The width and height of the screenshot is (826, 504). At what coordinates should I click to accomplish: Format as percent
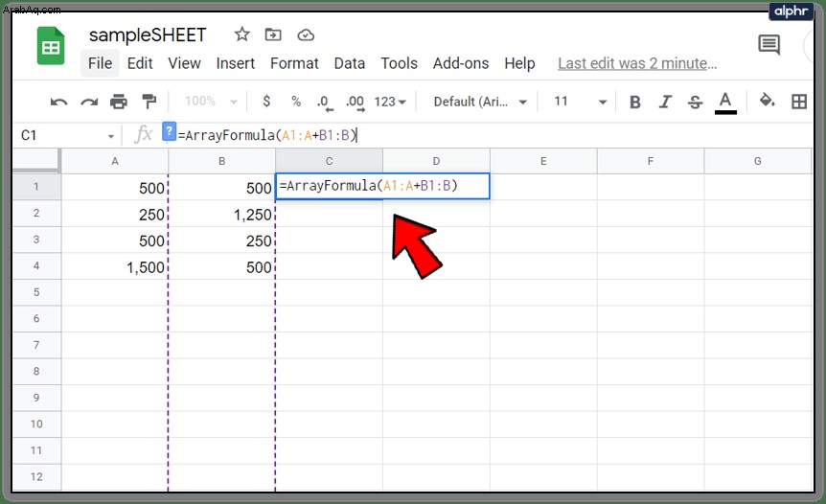point(296,102)
